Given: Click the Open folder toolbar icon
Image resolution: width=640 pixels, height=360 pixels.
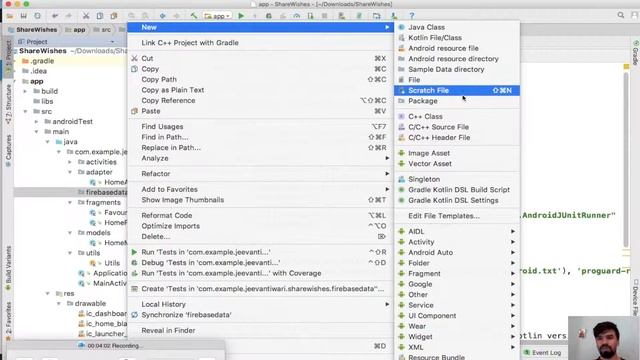Looking at the screenshot, I should point(10,16).
